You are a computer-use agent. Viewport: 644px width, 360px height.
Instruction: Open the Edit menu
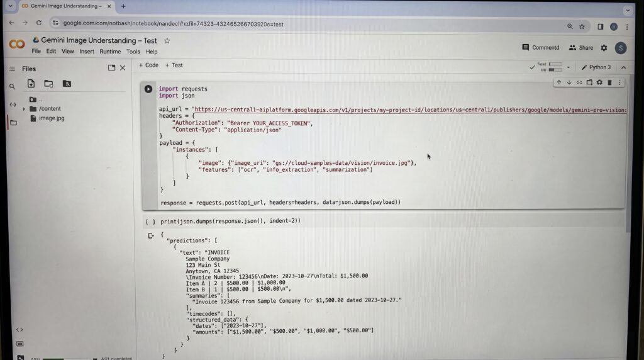point(51,52)
